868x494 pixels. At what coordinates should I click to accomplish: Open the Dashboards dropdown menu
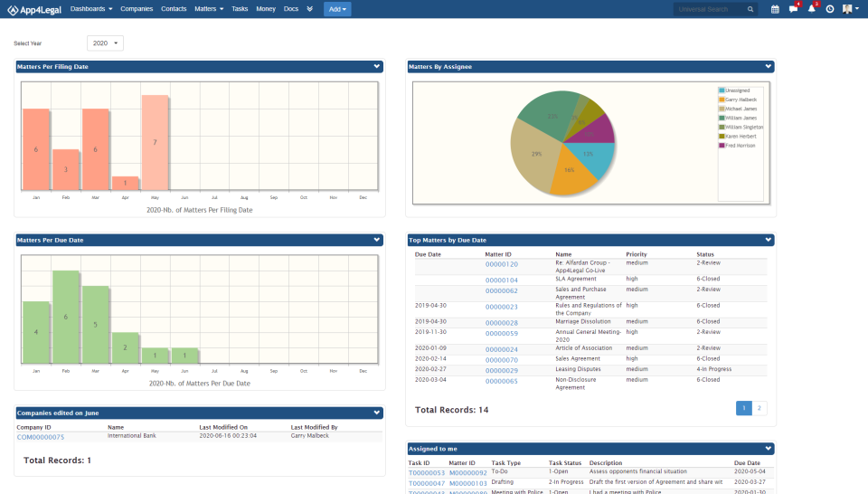[x=91, y=9]
